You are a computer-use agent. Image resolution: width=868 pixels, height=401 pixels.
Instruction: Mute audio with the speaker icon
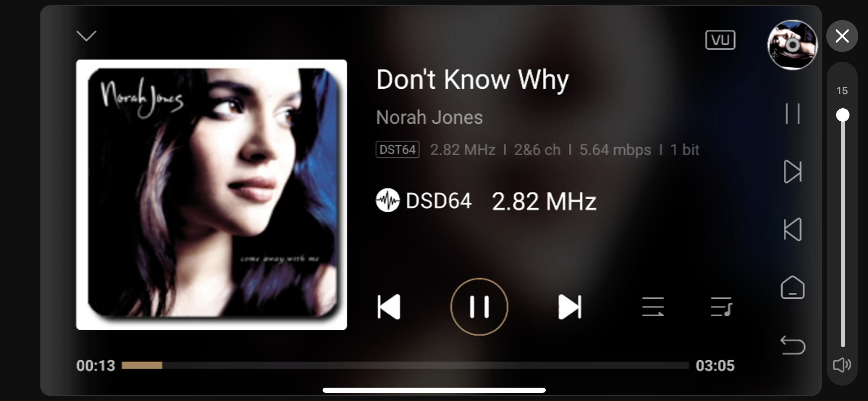click(842, 365)
